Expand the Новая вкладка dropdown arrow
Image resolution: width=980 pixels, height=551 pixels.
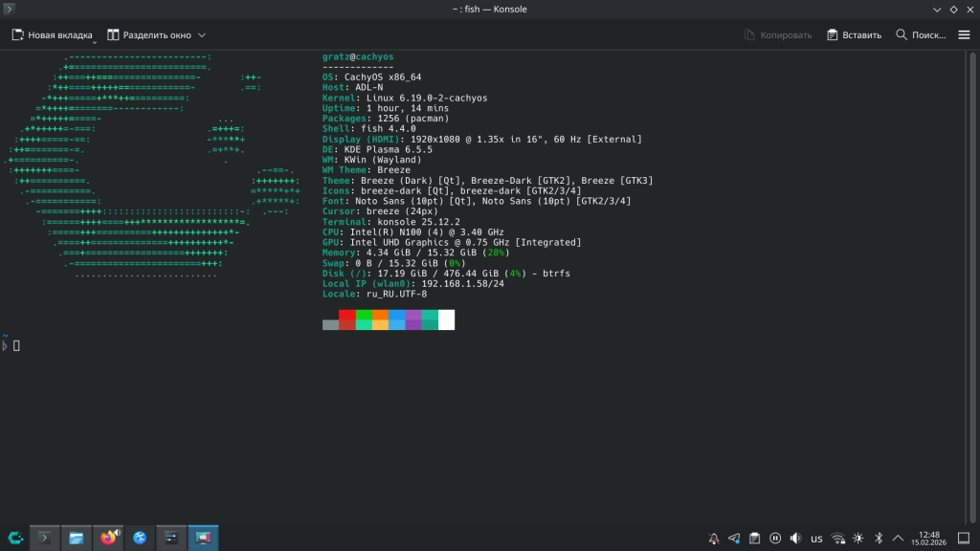click(x=94, y=43)
